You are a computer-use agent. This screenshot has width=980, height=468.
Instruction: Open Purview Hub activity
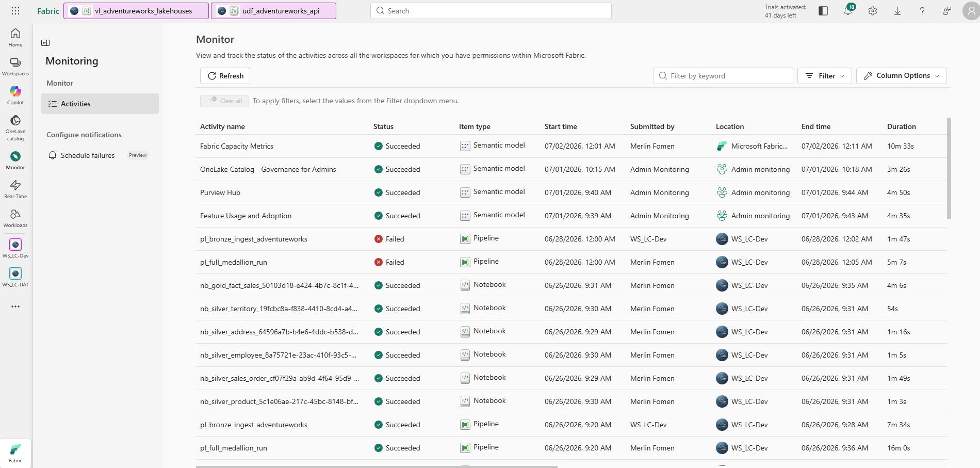(220, 192)
